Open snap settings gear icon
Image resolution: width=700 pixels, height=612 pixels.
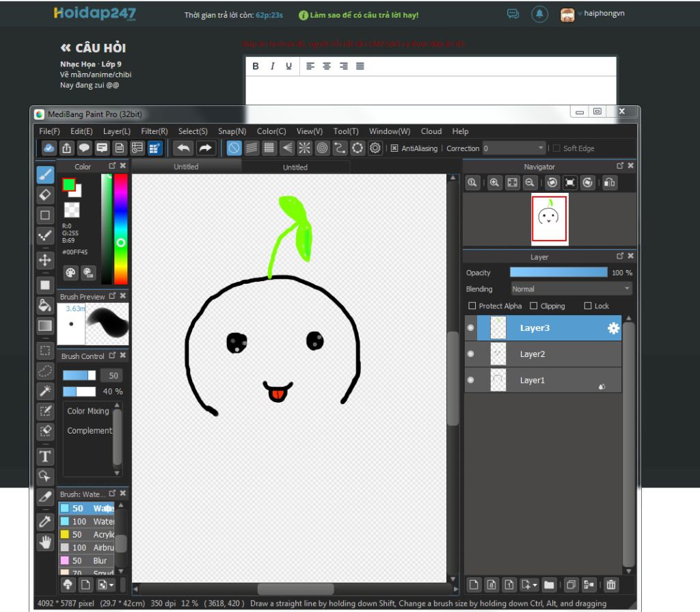click(x=375, y=148)
